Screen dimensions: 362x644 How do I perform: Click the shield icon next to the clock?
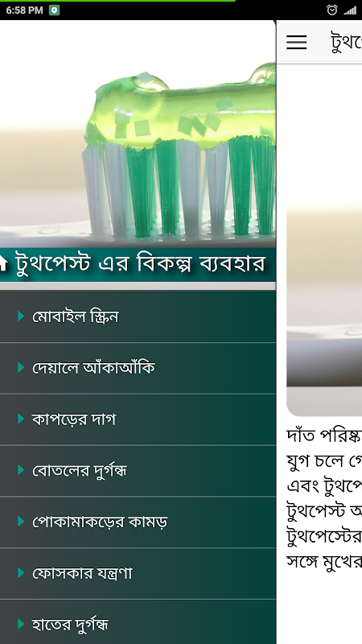point(54,10)
